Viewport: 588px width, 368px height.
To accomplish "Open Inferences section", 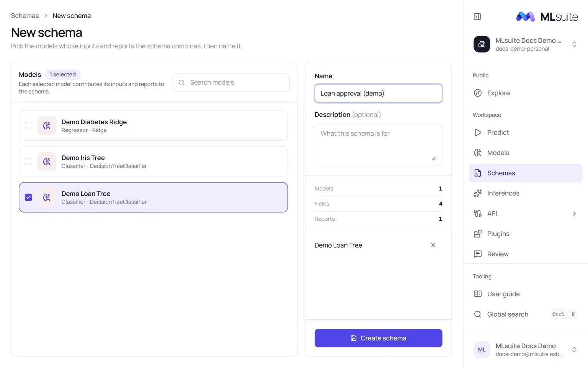I will pos(526,193).
